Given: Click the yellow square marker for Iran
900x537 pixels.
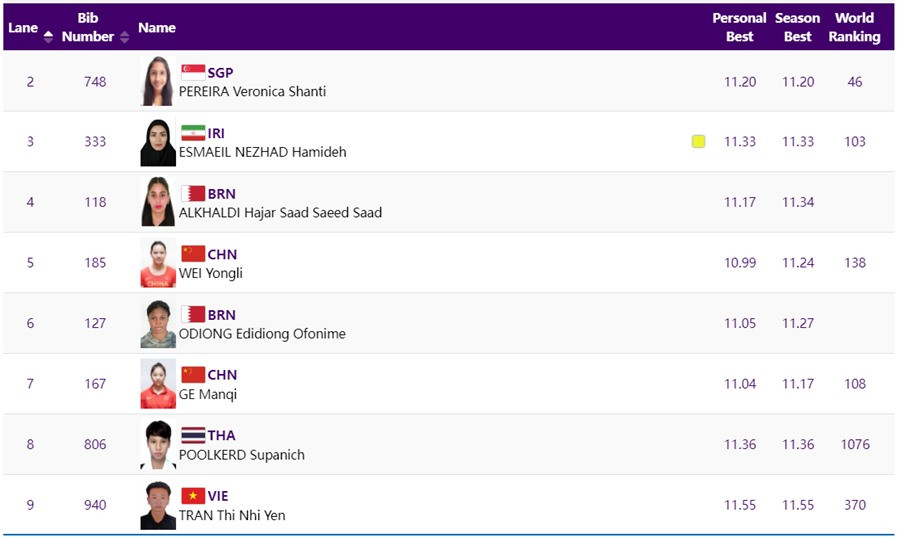Looking at the screenshot, I should pos(698,142).
